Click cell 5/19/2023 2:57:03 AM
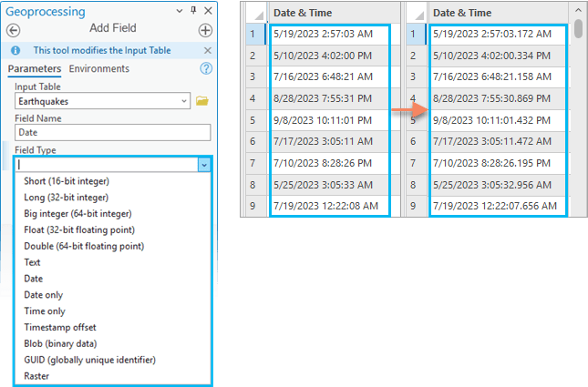 tap(330, 34)
